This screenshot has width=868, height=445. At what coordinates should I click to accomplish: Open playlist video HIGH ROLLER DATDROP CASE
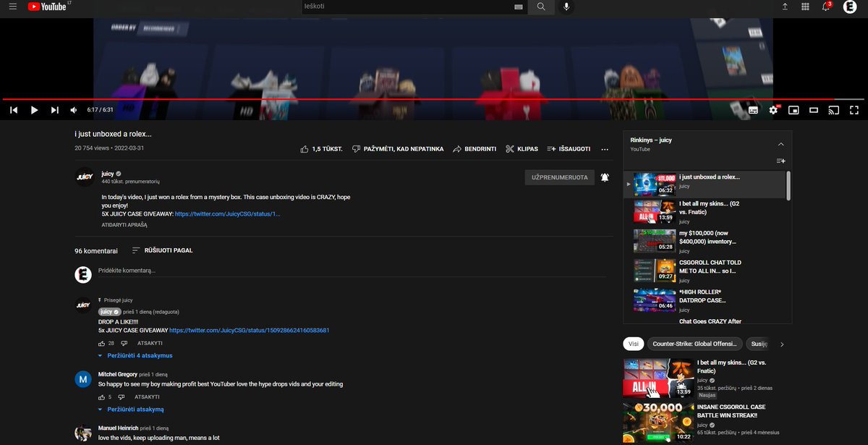[x=704, y=300]
